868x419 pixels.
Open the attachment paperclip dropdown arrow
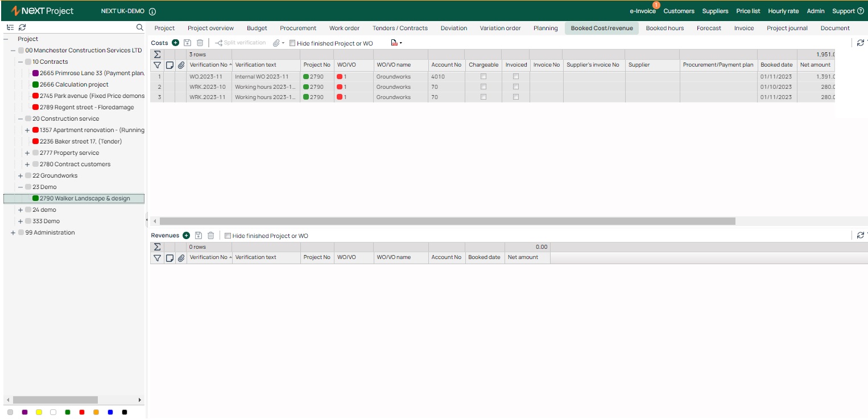[283, 43]
